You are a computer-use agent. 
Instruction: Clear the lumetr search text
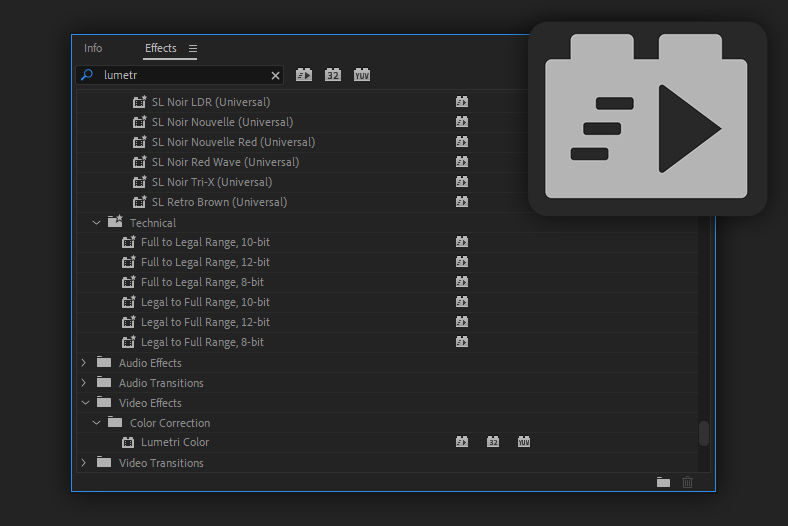(276, 75)
